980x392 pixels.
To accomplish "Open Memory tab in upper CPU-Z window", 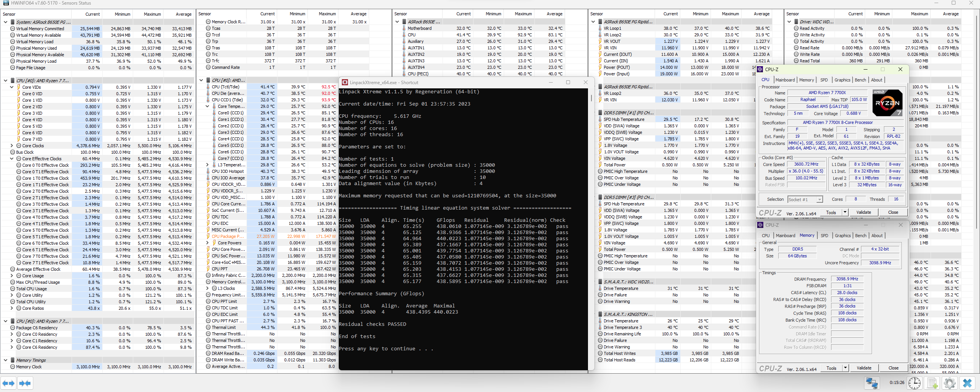I will coord(806,80).
